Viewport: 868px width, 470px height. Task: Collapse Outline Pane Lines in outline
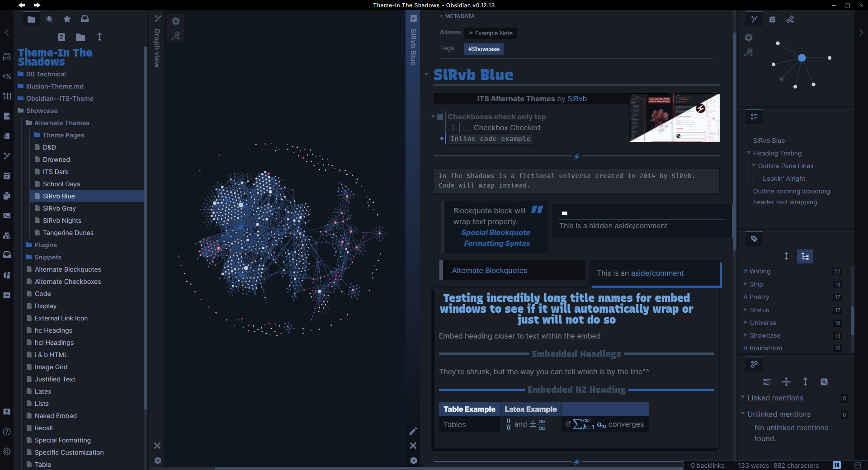coord(754,165)
